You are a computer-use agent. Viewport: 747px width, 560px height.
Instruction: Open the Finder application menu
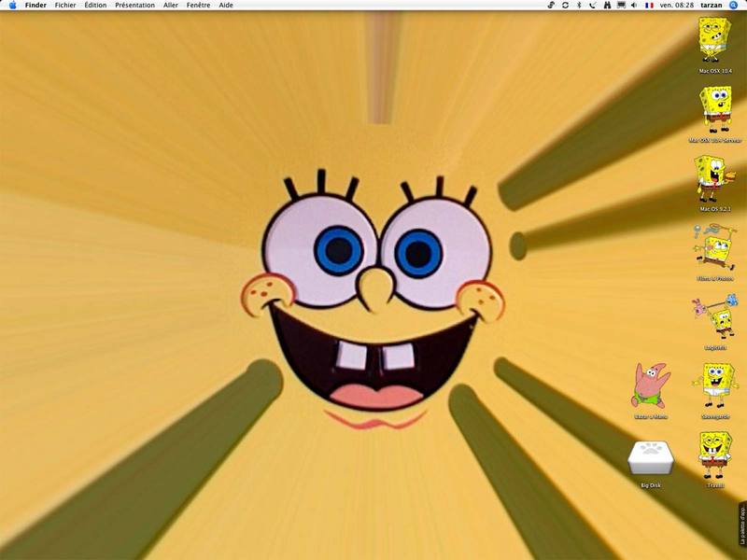click(35, 6)
